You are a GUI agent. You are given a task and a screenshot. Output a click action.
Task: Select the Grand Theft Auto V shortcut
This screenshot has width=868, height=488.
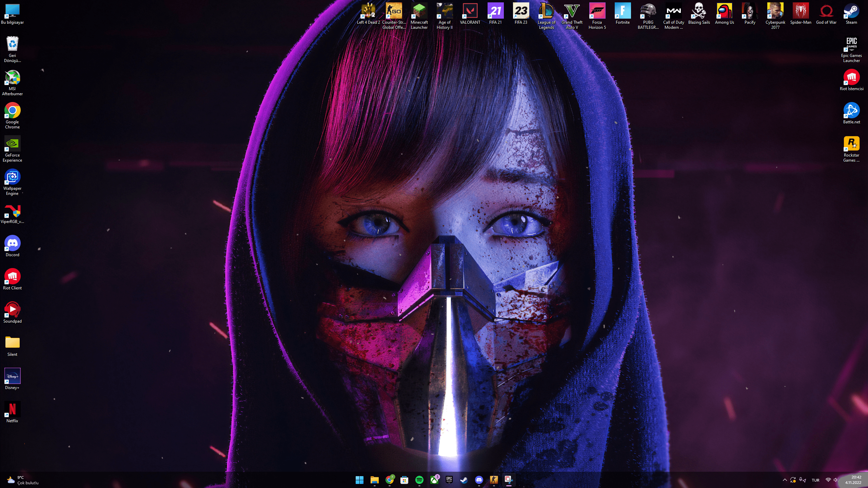click(572, 16)
